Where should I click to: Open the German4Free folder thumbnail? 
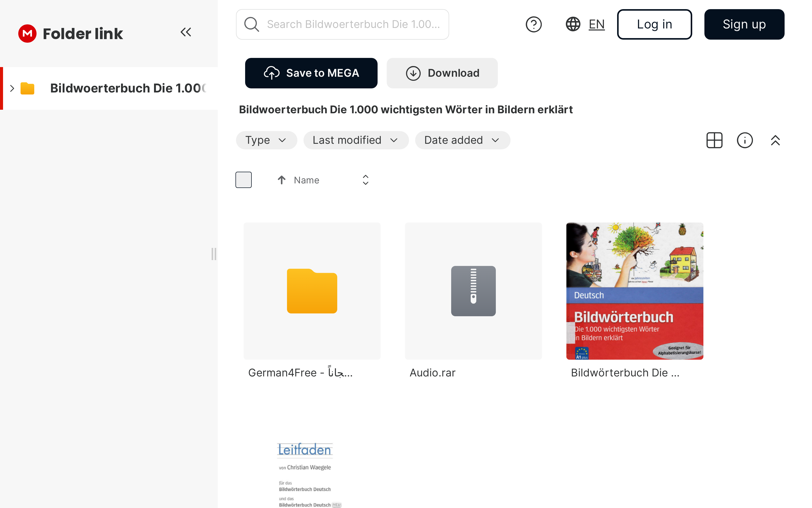(x=312, y=291)
